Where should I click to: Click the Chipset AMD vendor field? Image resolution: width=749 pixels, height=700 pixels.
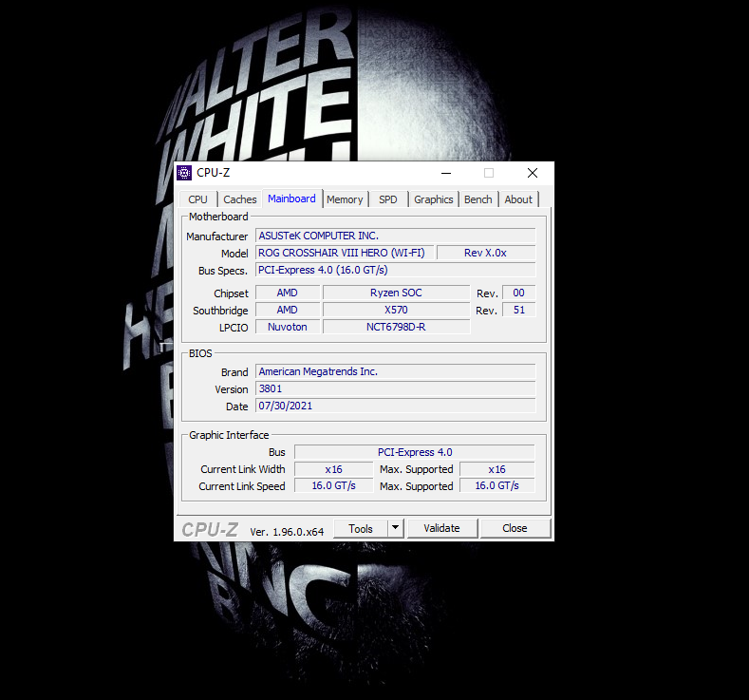(288, 293)
